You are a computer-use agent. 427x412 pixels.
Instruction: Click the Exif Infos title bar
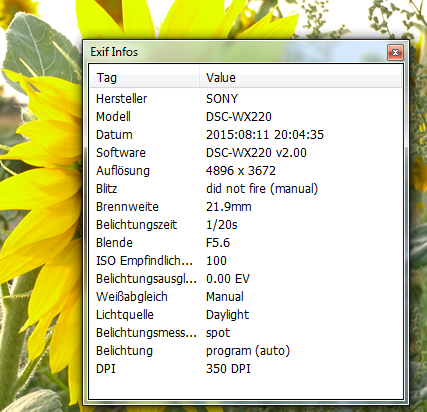[x=233, y=52]
